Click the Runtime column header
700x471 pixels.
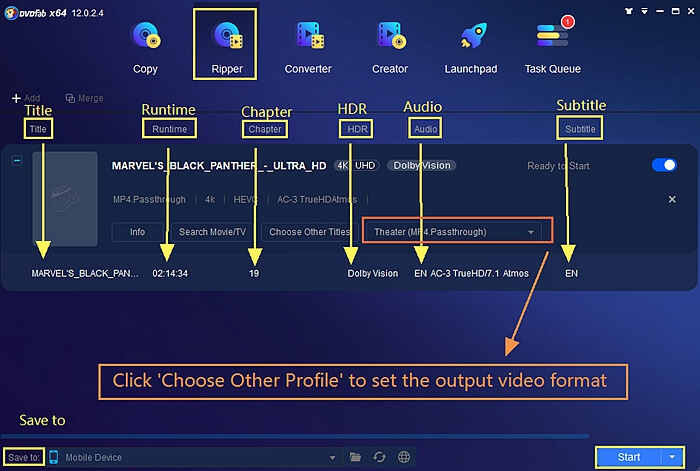[x=170, y=129]
